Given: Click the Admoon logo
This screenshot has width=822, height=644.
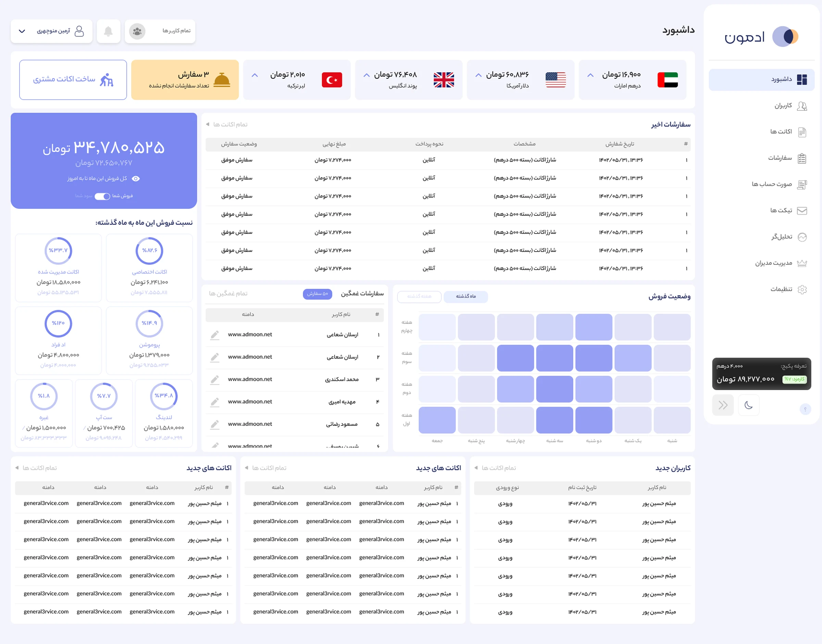Looking at the screenshot, I should click(761, 37).
